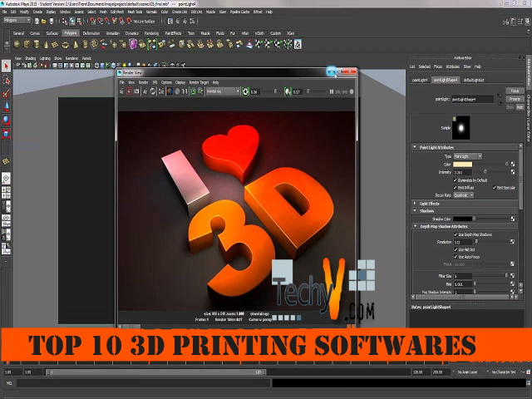Click the Focus button in Attribute Editor
Screen dimensions: 532x399
click(515, 90)
